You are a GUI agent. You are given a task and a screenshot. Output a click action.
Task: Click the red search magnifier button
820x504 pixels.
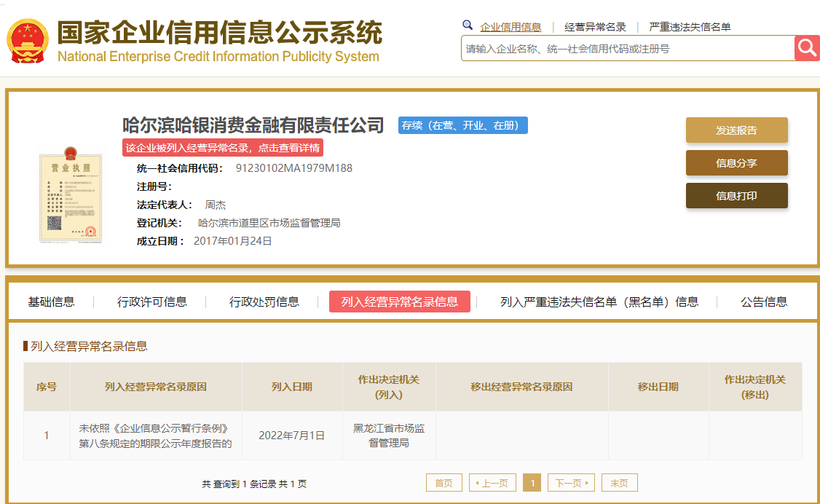(x=807, y=48)
